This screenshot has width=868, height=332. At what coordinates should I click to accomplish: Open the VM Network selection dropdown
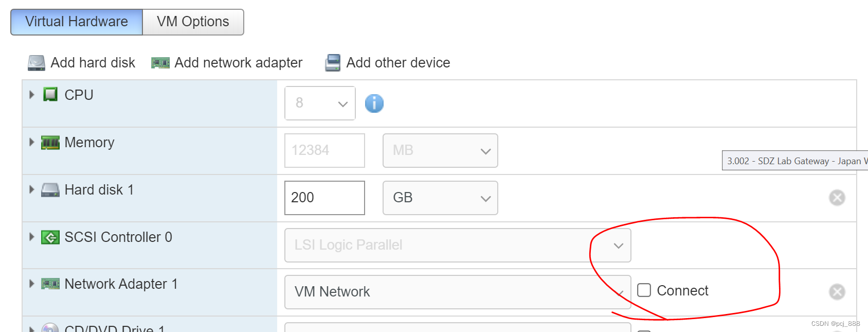pos(458,292)
